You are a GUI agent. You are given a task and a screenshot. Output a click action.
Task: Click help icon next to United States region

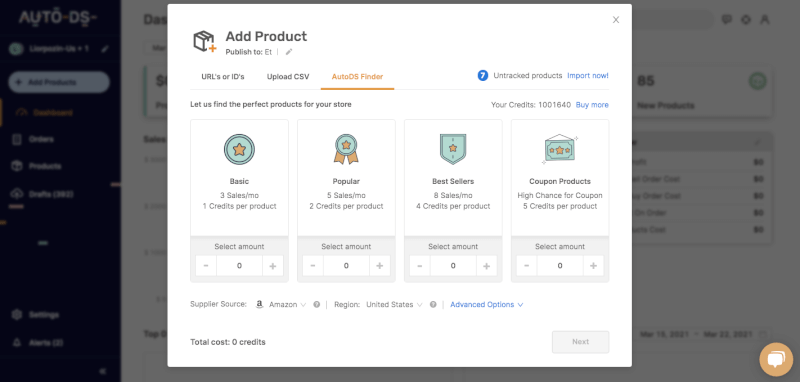point(433,304)
